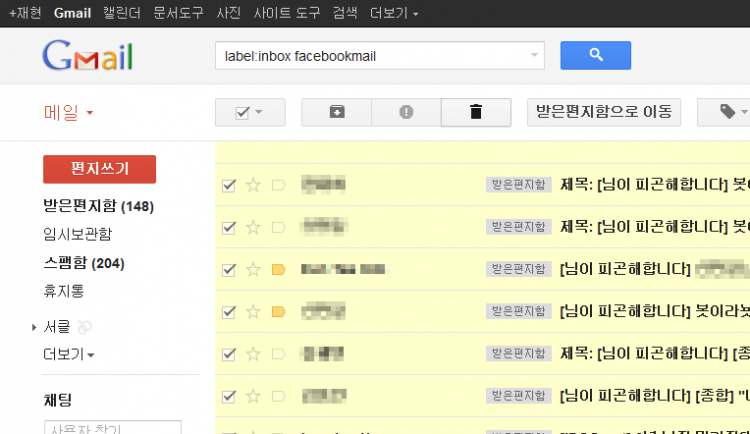Click the 받은편지함으로 이동 button
This screenshot has width=750, height=434.
604,112
